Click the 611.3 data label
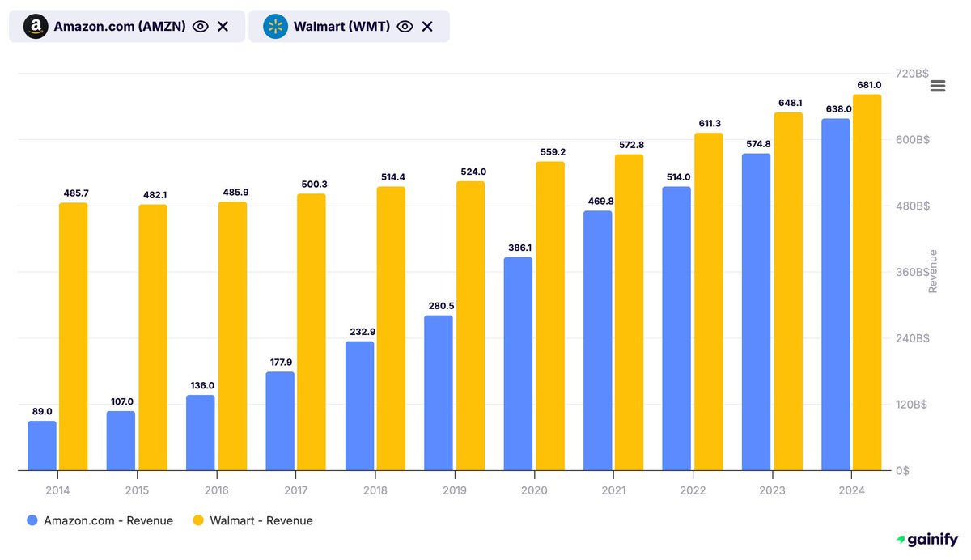 coord(710,123)
